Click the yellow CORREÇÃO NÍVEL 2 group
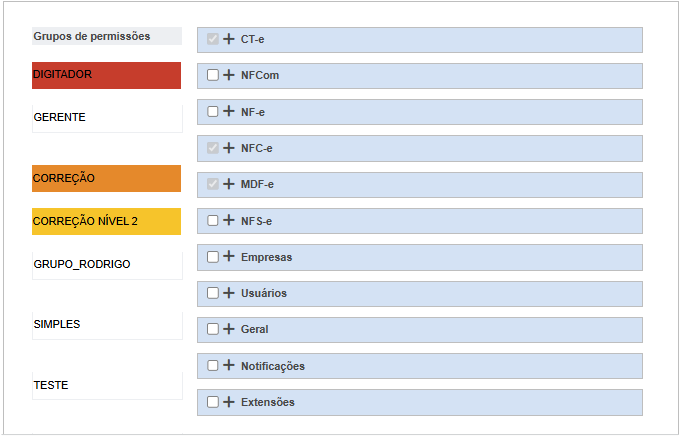The width and height of the screenshot is (680, 436). point(107,221)
